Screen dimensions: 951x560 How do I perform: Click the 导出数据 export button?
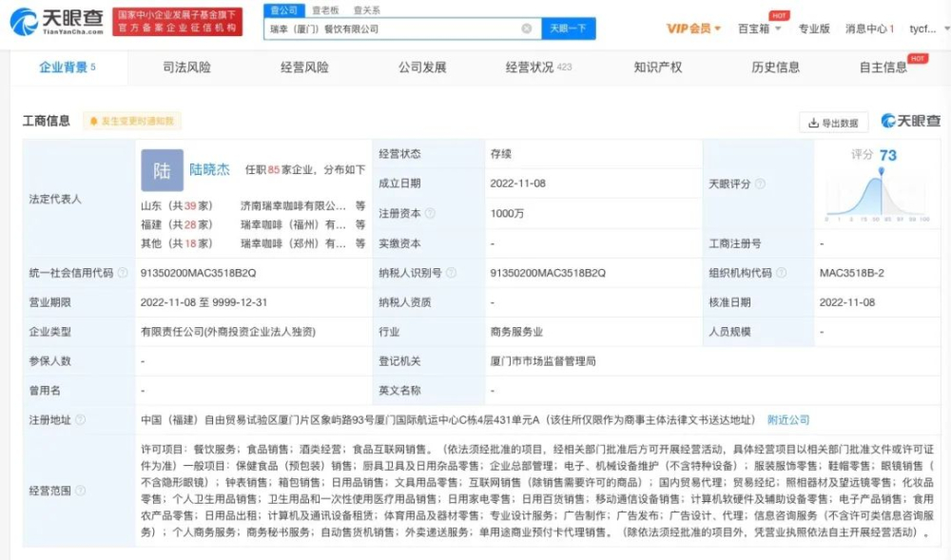click(x=833, y=123)
